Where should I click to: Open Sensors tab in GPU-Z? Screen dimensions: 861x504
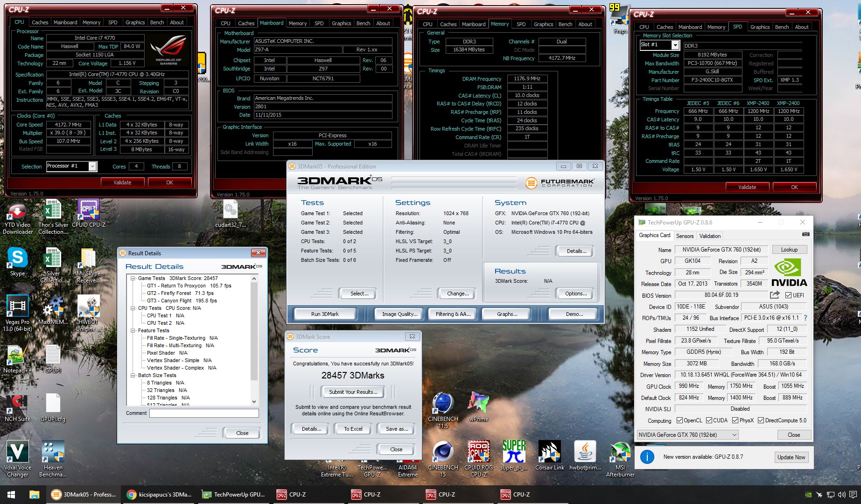tap(685, 236)
